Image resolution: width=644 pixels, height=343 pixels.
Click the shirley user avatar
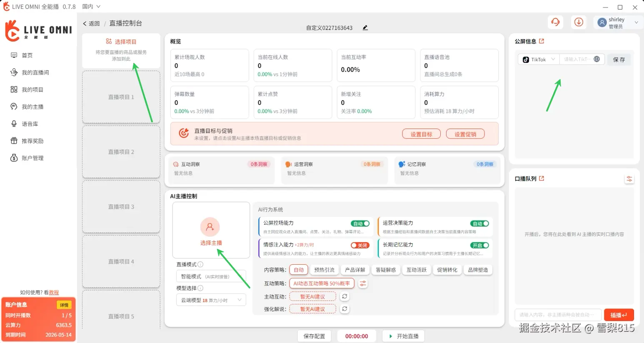tap(602, 22)
